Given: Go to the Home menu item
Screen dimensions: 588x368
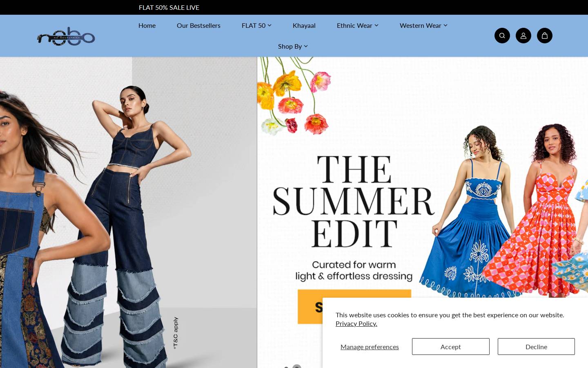Looking at the screenshot, I should (147, 25).
